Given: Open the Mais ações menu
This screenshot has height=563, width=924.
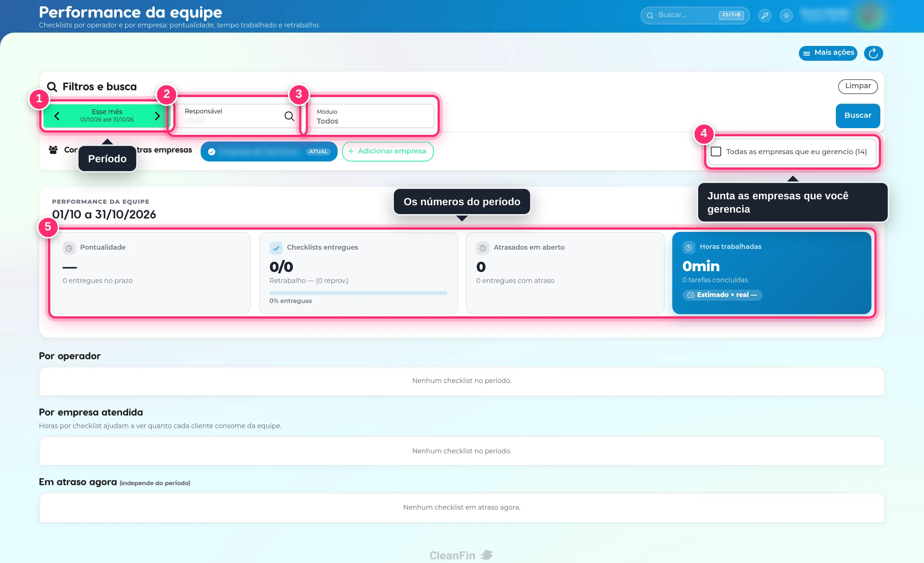Looking at the screenshot, I should [828, 53].
